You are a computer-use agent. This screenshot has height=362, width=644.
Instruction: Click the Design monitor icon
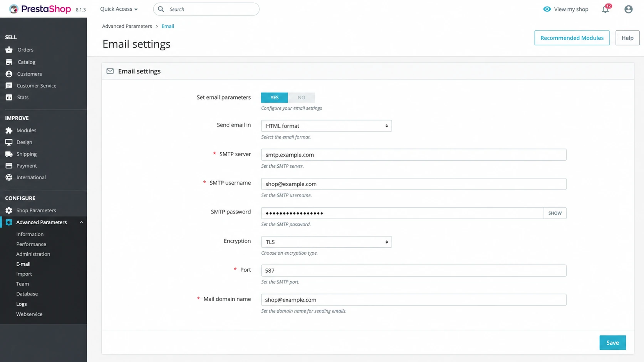pos(9,142)
